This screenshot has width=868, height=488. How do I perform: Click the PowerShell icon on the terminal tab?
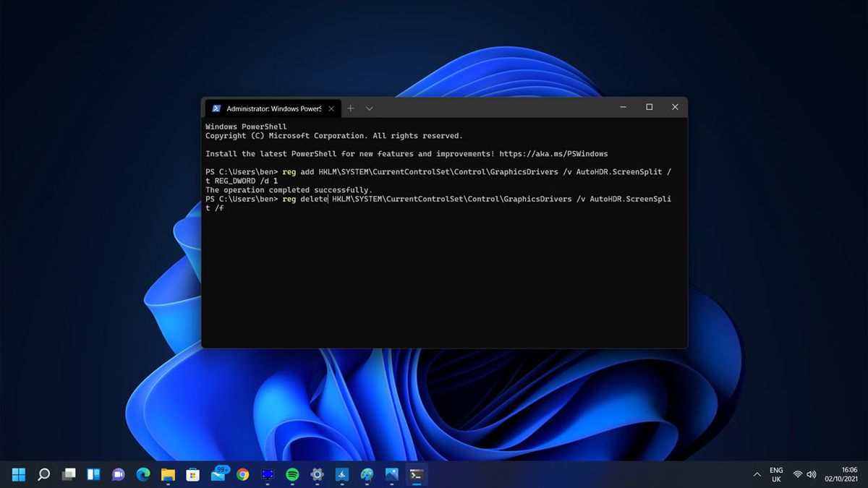pyautogui.click(x=217, y=108)
